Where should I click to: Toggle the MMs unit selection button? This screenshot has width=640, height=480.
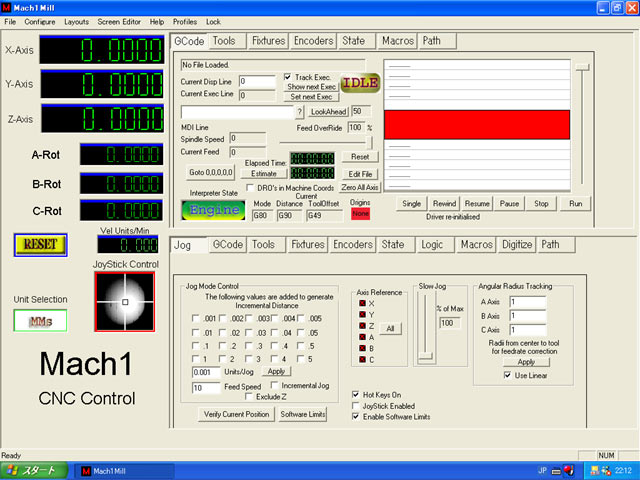pyautogui.click(x=40, y=321)
